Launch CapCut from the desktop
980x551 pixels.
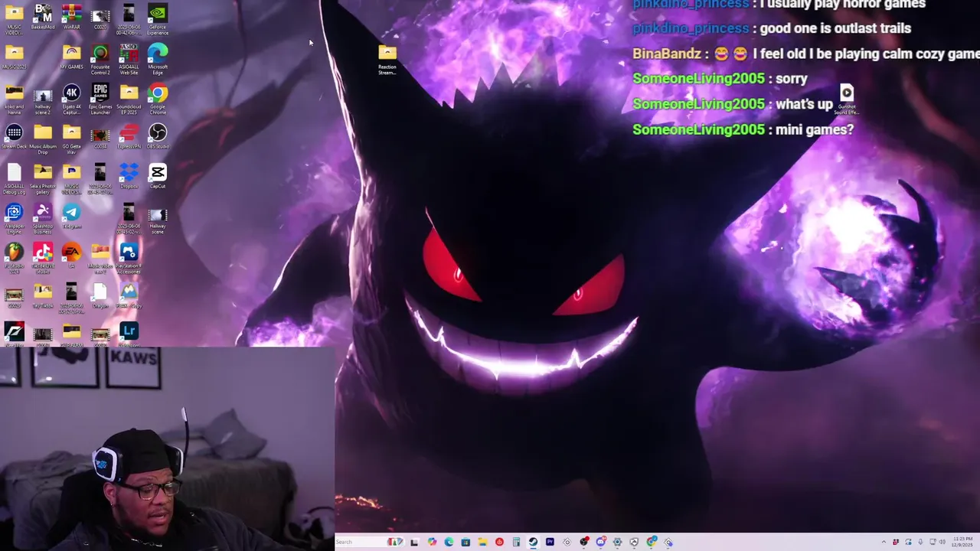158,177
